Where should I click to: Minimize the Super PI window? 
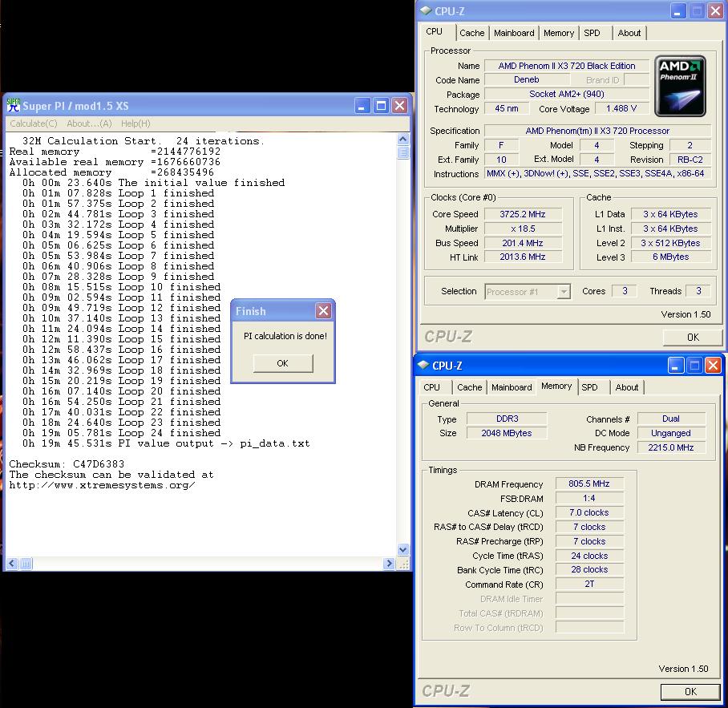[x=362, y=106]
